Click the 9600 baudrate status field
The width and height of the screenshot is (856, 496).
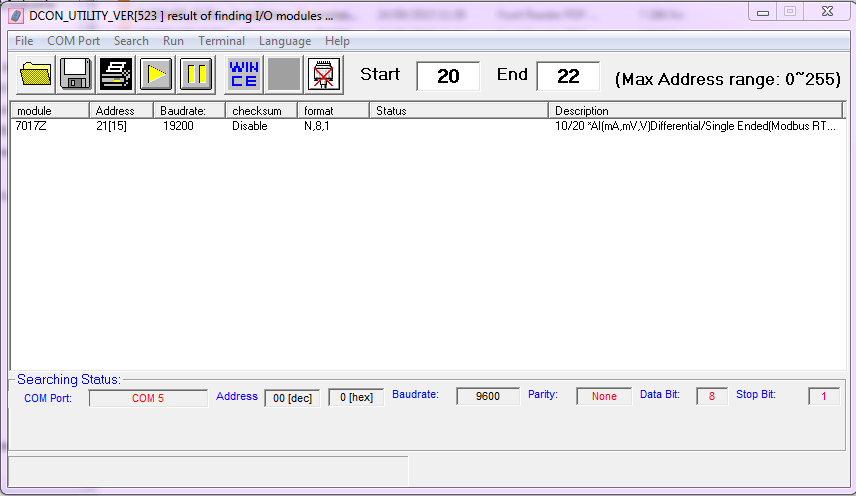tap(488, 396)
